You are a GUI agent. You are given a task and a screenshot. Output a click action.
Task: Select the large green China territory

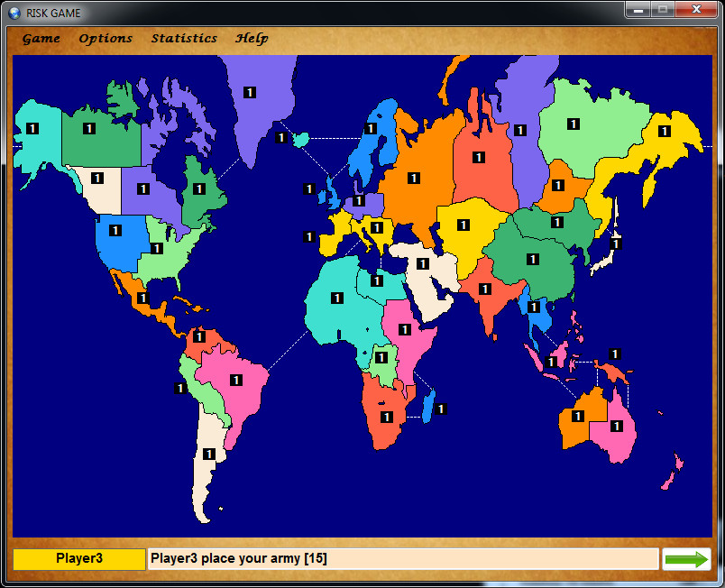533,260
